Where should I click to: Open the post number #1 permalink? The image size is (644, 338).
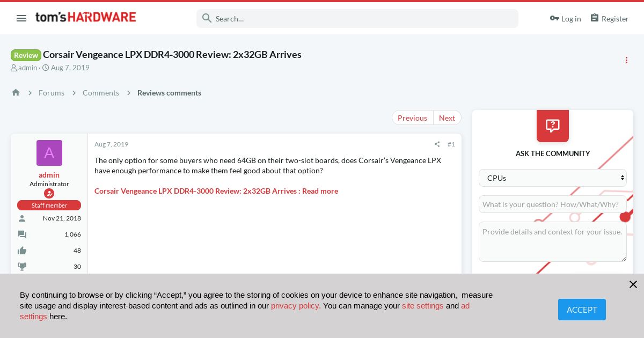(451, 144)
